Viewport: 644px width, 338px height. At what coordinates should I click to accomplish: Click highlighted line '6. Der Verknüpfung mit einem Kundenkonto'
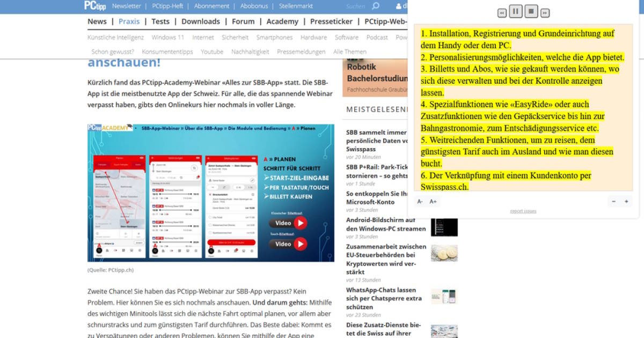point(506,181)
